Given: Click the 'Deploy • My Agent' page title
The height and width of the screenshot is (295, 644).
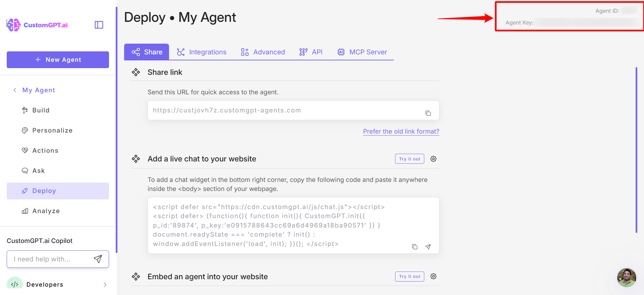Looking at the screenshot, I should tap(180, 17).
